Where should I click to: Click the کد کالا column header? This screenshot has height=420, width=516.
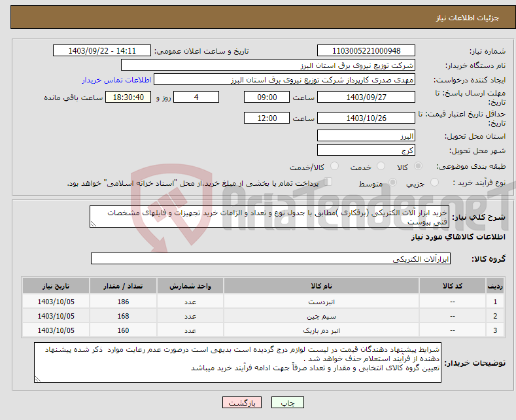point(452,286)
